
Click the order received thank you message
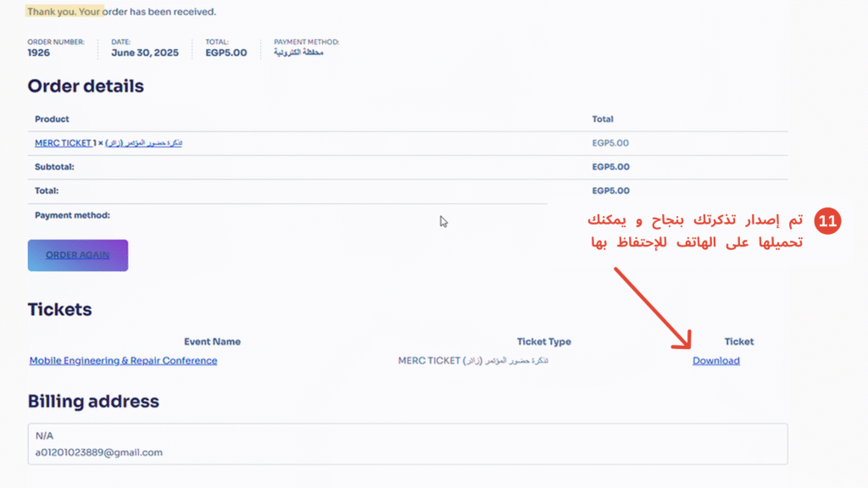click(121, 12)
